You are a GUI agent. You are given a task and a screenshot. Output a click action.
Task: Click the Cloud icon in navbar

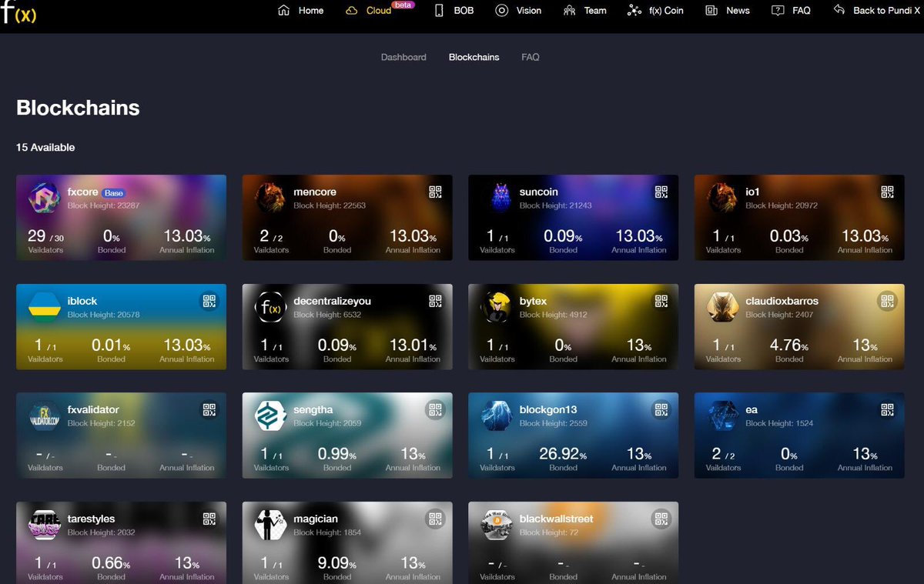tap(351, 11)
